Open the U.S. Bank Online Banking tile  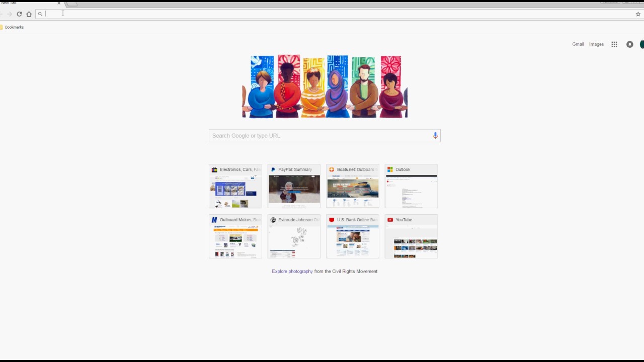[353, 236]
